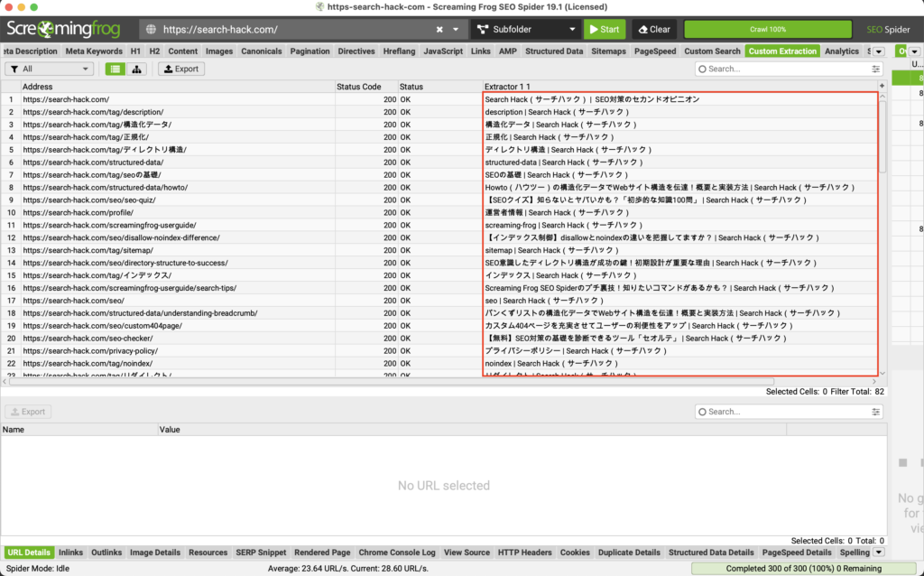Switch to the Inlinks bottom tab
This screenshot has width=924, height=576.
[x=70, y=553]
